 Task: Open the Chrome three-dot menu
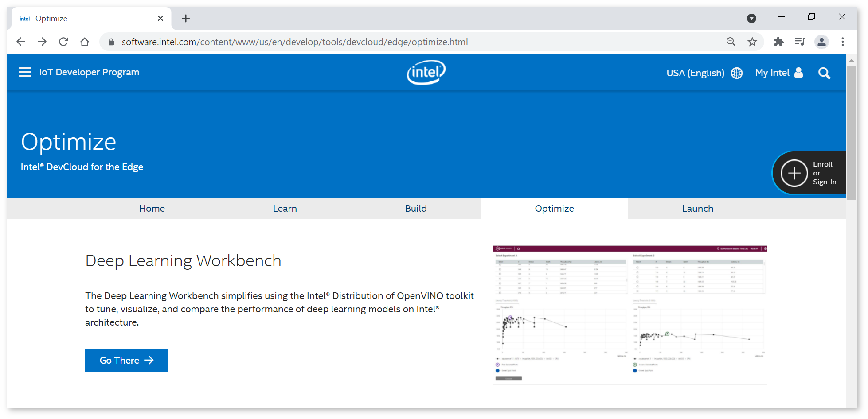tap(843, 42)
